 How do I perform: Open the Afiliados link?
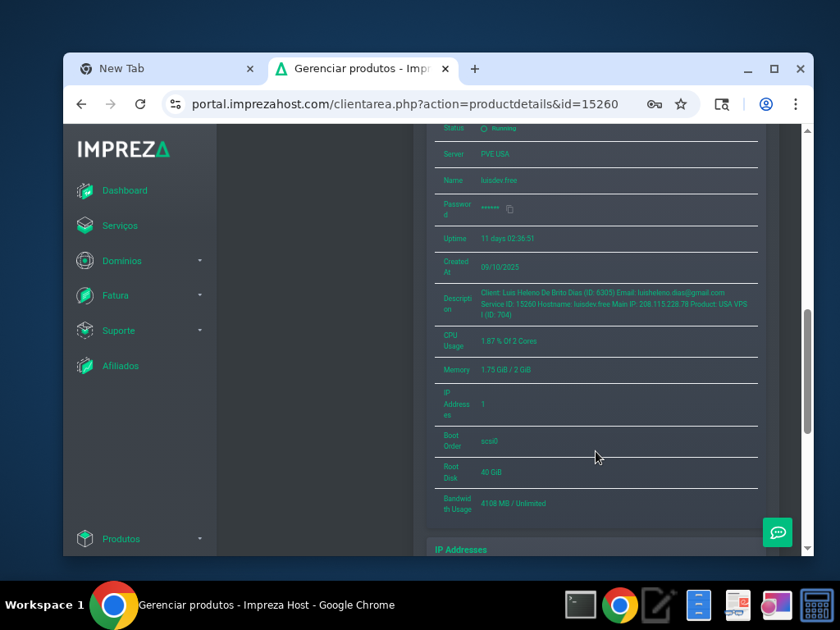[121, 367]
